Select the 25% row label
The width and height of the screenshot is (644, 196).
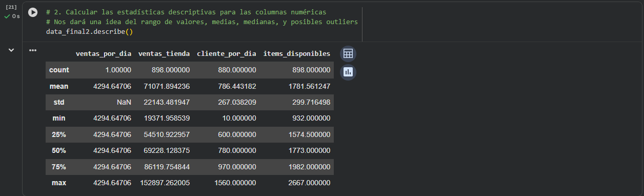coord(59,134)
